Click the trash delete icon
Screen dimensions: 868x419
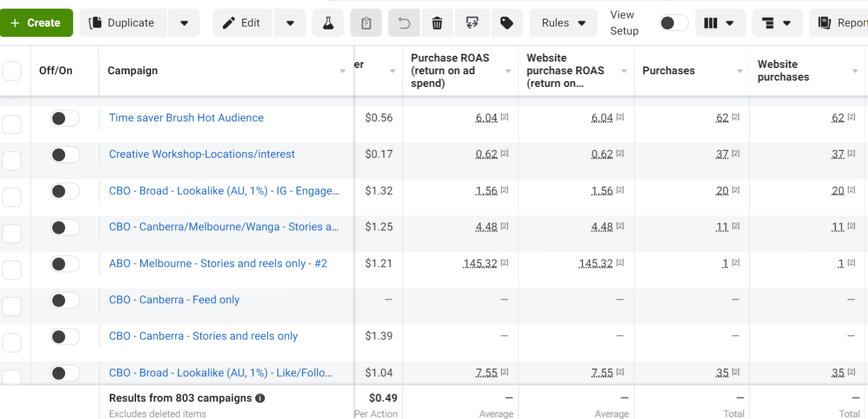coord(437,23)
